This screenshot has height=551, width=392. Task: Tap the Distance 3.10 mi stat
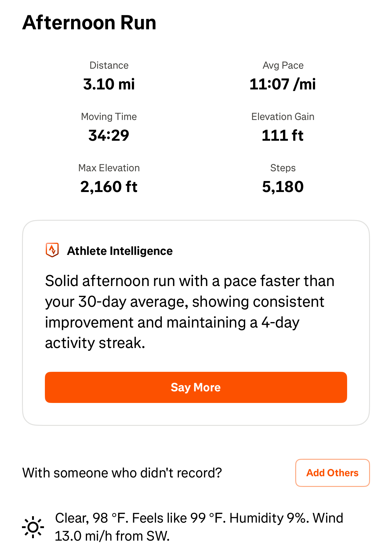(109, 76)
